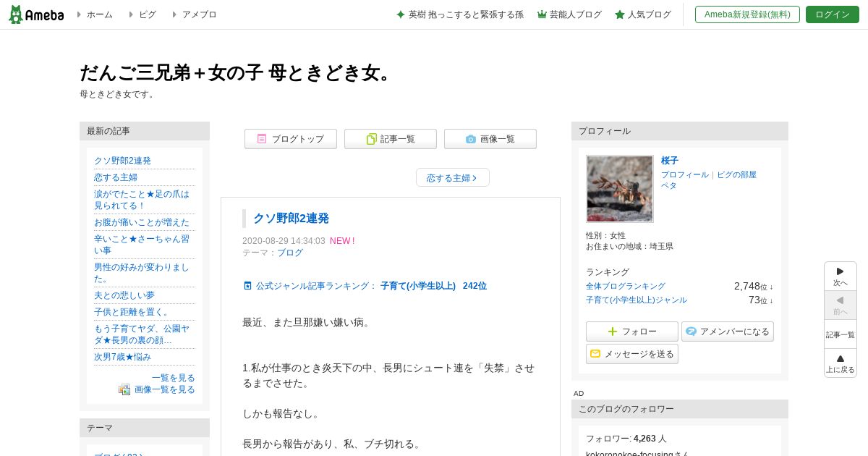Image resolution: width=868 pixels, height=456 pixels.
Task: Click the フォロー button
Action: pos(632,332)
